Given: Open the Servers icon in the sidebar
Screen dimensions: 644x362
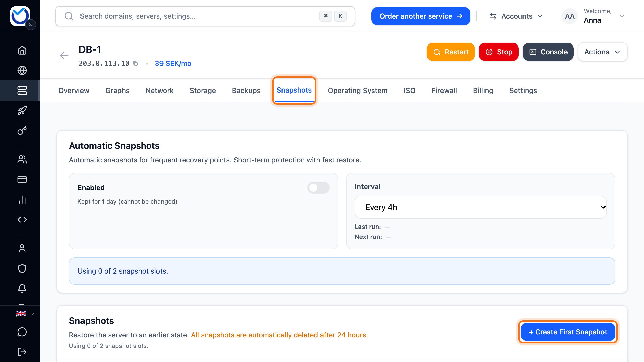Looking at the screenshot, I should point(22,90).
